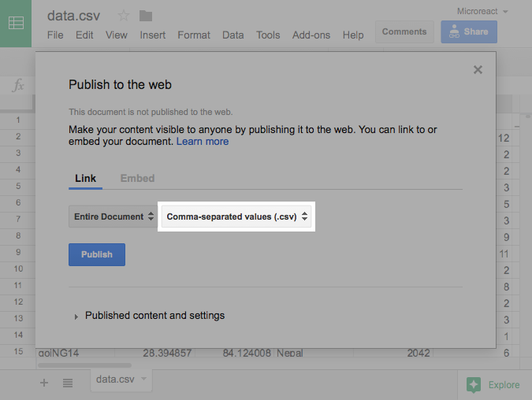Open the data.csv sheet tab dropdown arrow
Viewport: 532px width, 400px height.
coord(144,378)
